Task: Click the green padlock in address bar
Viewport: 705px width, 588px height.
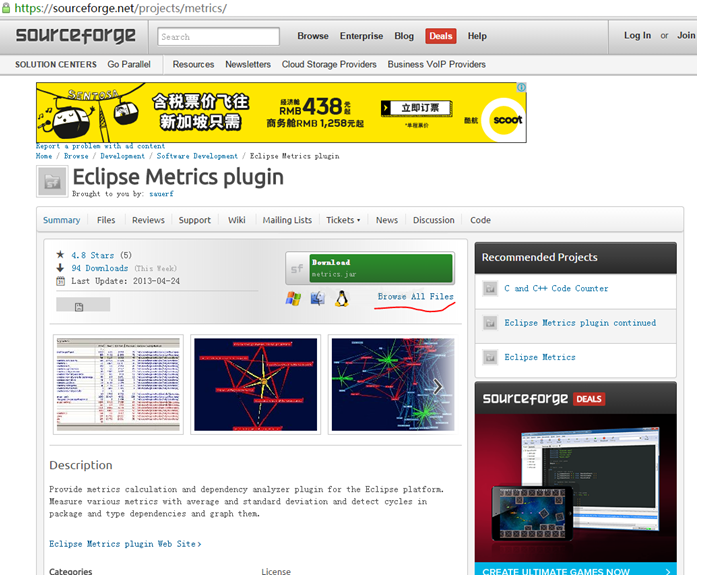Action: pyautogui.click(x=6, y=8)
